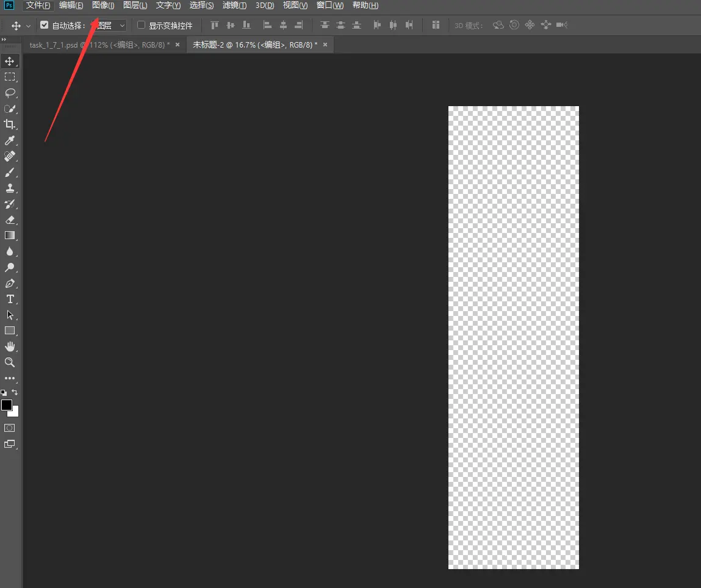
Task: Click the background color swatch
Action: point(15,414)
